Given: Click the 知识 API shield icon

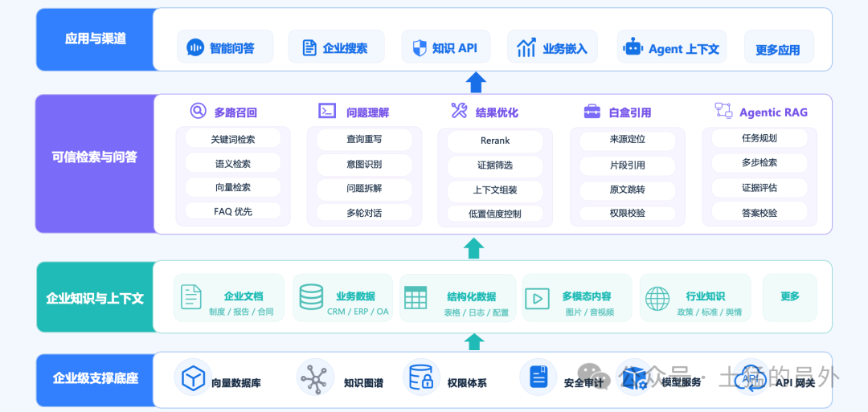Looking at the screenshot, I should coord(420,47).
